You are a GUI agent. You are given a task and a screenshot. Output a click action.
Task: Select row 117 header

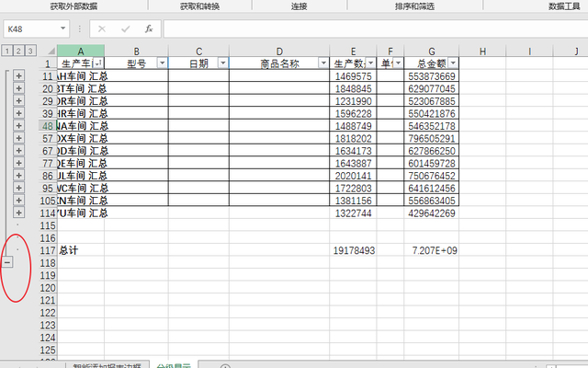48,250
